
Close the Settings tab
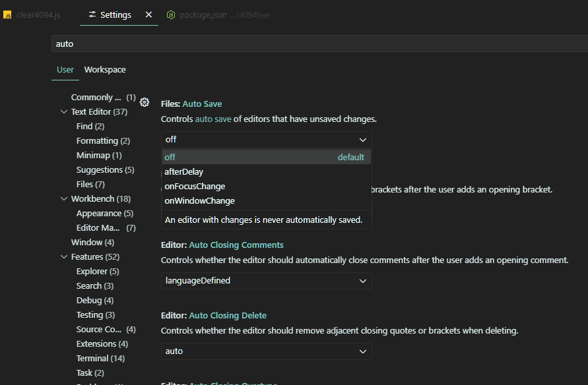(148, 15)
